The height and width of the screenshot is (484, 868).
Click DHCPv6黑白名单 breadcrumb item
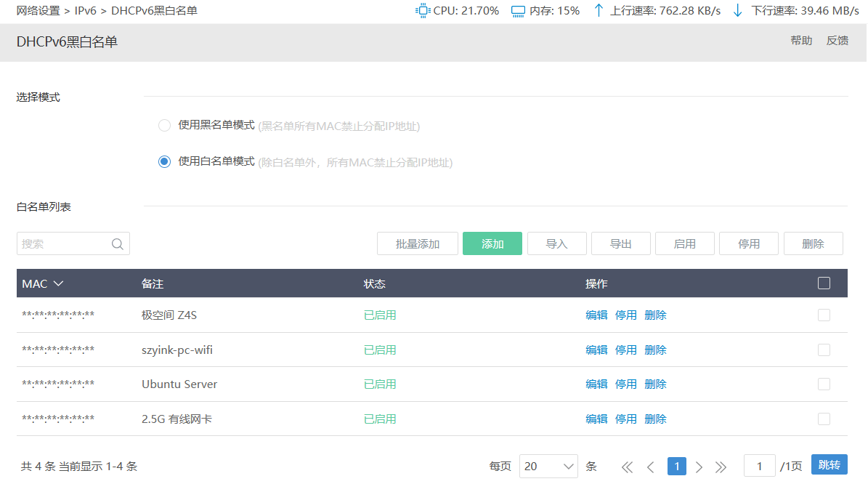tap(155, 10)
